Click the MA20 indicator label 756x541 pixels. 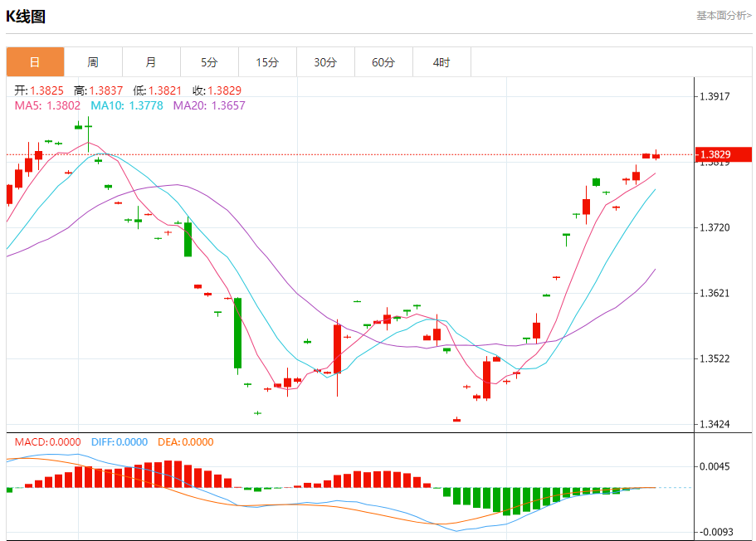(209, 105)
